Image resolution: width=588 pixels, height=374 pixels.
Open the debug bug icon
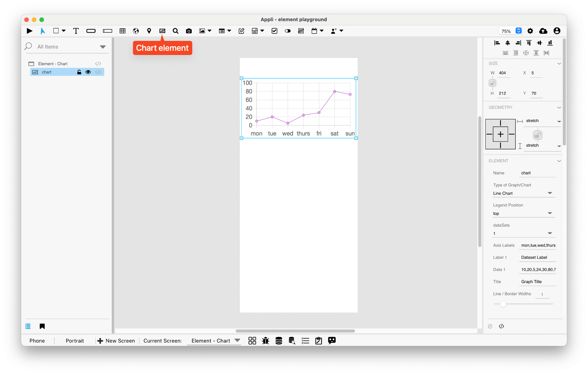tap(265, 341)
